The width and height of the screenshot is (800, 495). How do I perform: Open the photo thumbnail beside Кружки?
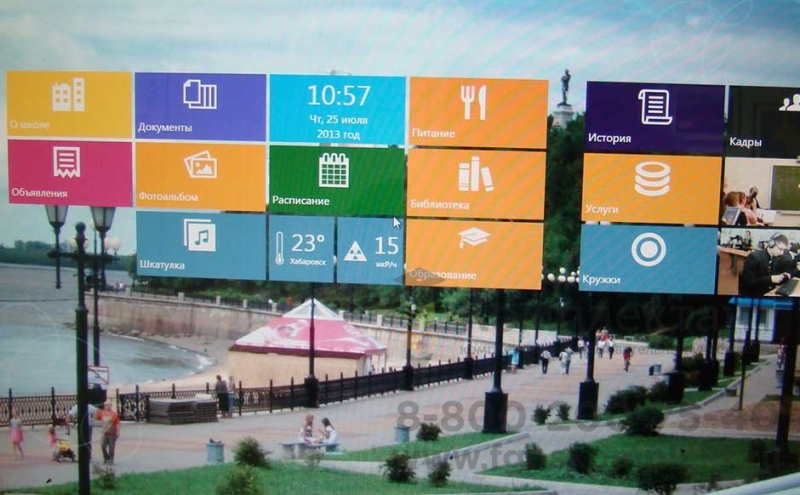(x=760, y=261)
